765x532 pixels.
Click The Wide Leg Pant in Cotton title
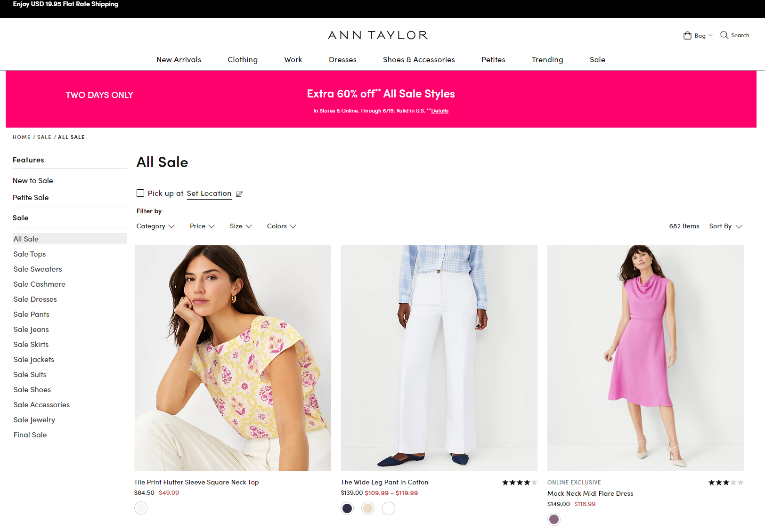(x=384, y=483)
